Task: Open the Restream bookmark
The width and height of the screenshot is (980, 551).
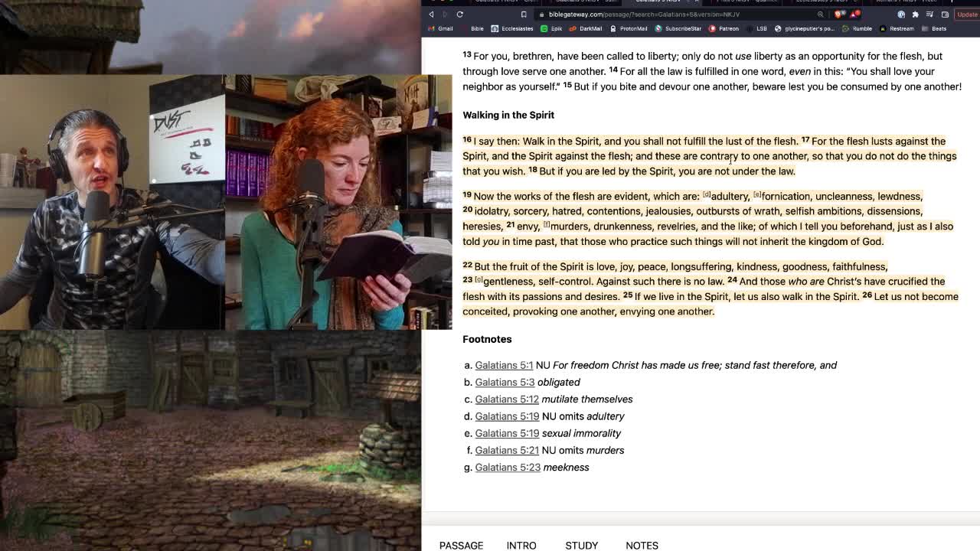Action: point(897,29)
